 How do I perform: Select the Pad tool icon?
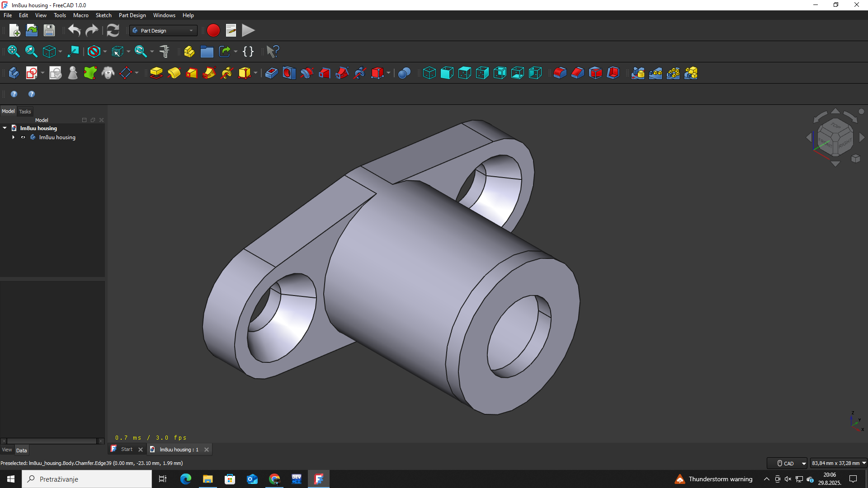156,73
